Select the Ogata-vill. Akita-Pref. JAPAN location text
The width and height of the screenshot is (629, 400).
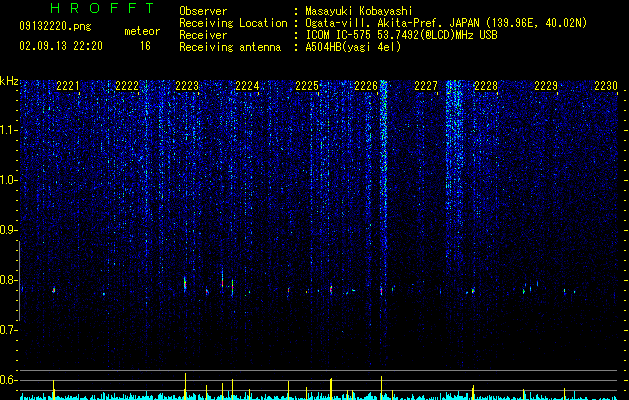[x=446, y=23]
